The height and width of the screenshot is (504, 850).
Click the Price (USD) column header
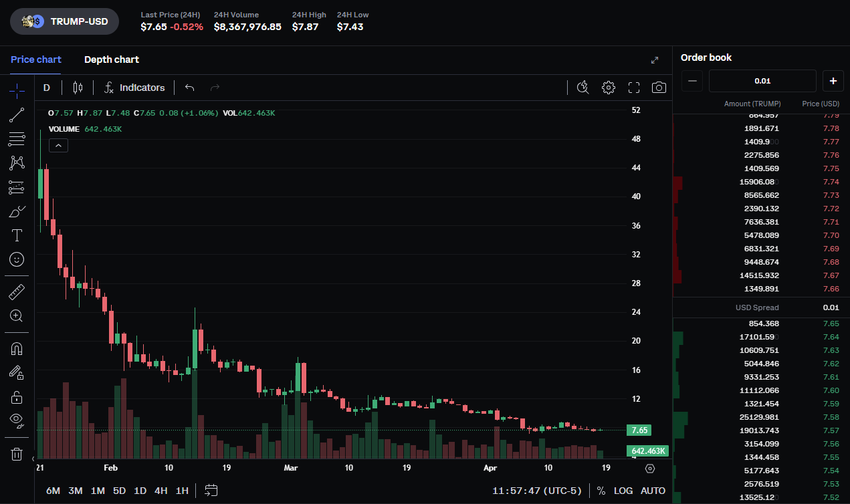pyautogui.click(x=821, y=104)
